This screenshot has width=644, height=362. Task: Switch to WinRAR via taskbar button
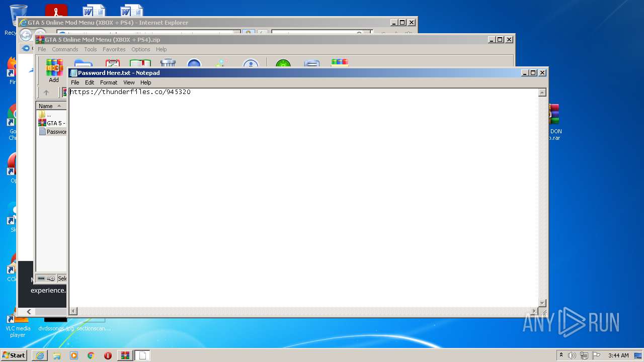pyautogui.click(x=125, y=355)
